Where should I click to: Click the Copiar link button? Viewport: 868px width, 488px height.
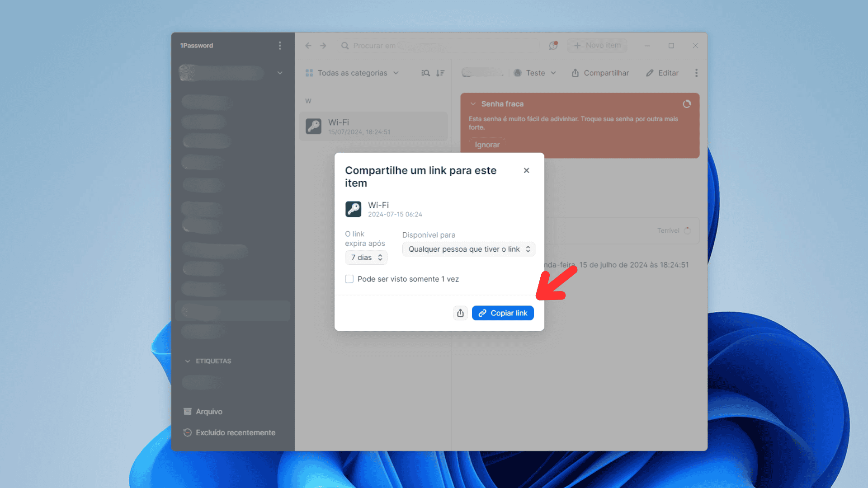tap(503, 313)
